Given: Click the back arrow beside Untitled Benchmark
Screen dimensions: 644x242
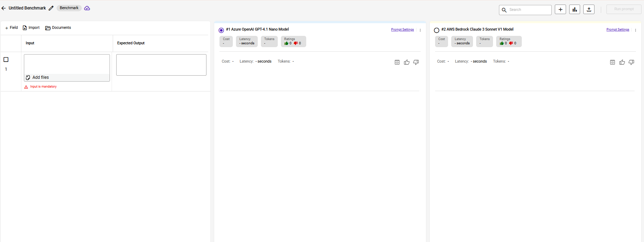Looking at the screenshot, I should [4, 8].
